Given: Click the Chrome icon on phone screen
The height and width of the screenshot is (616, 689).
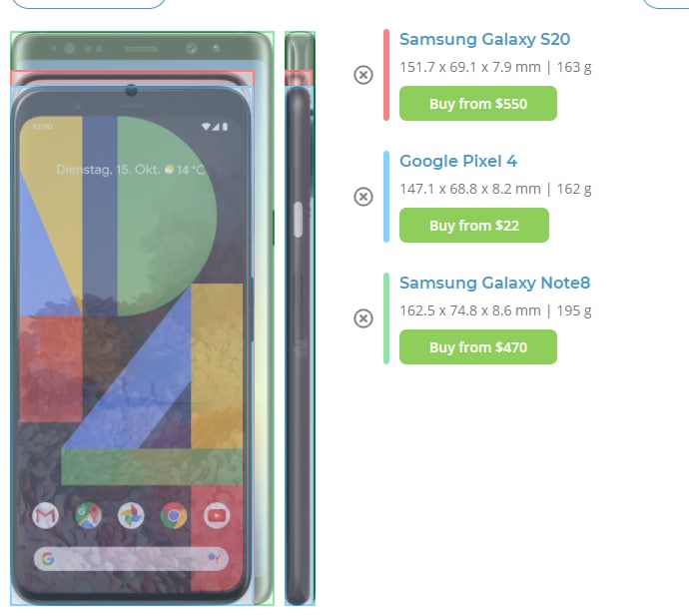Looking at the screenshot, I should click(x=174, y=515).
